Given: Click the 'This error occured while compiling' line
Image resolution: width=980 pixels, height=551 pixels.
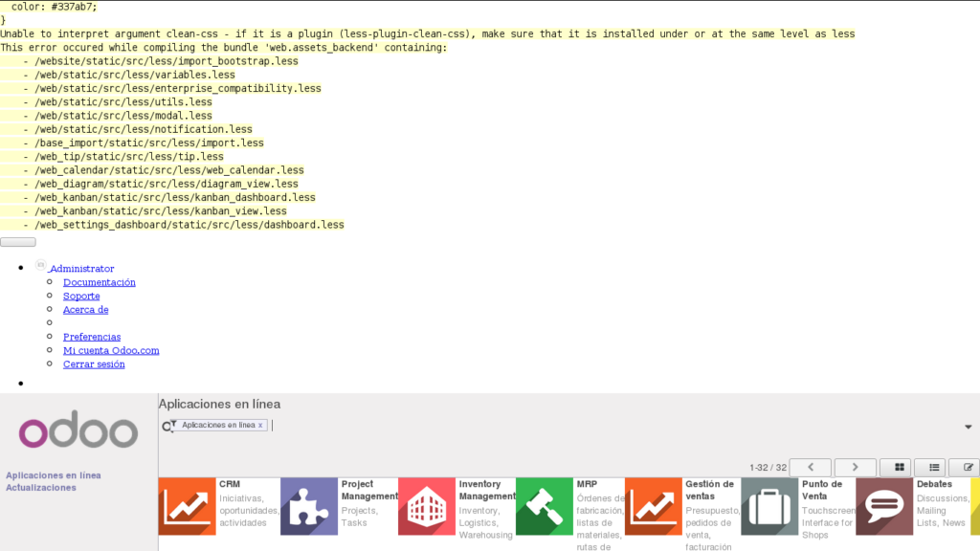Looking at the screenshot, I should (224, 48).
